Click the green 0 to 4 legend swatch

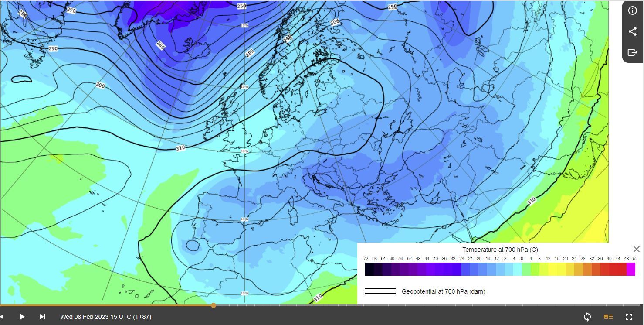click(526, 269)
